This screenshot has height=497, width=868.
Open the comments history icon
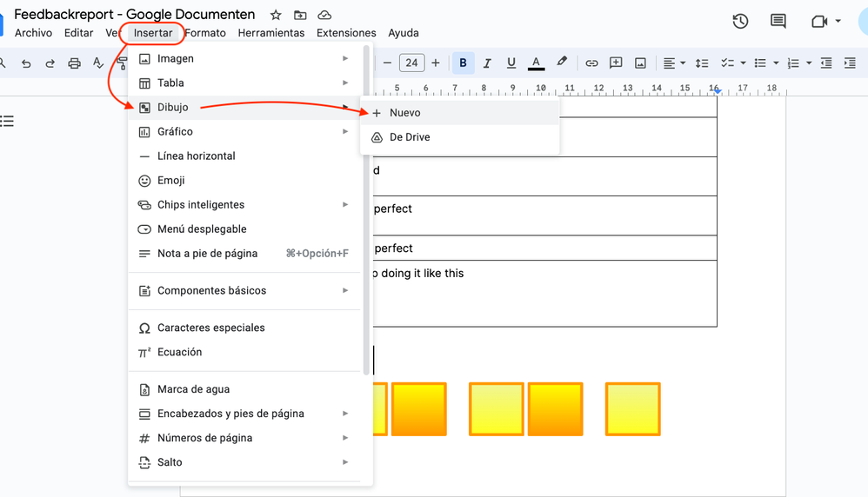click(x=778, y=22)
